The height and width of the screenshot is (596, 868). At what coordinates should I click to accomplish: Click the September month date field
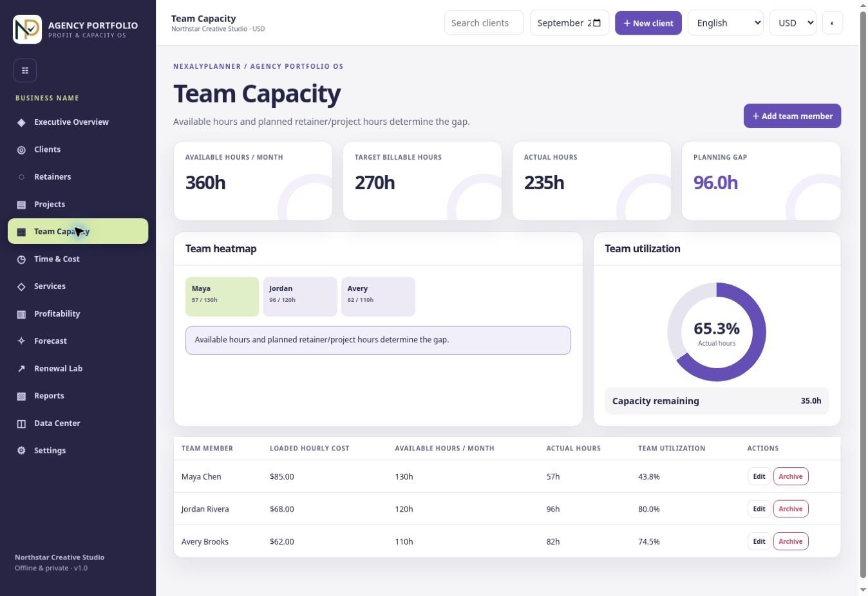pos(569,23)
